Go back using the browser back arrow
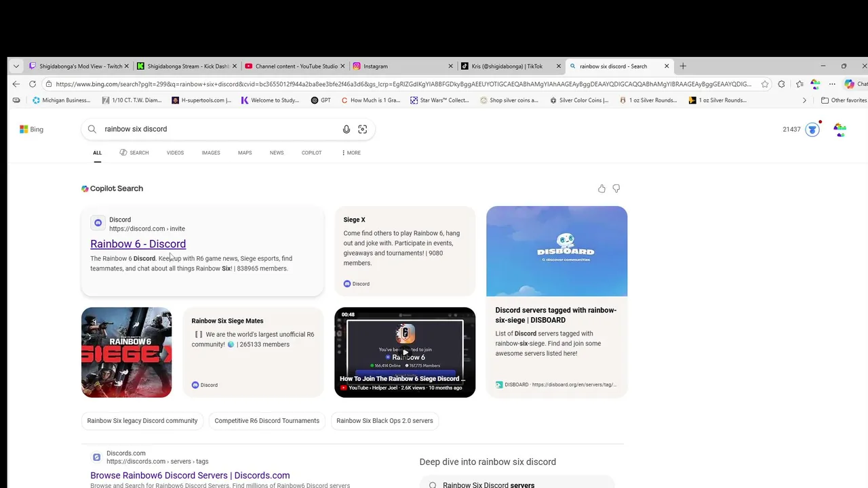 coord(16,84)
